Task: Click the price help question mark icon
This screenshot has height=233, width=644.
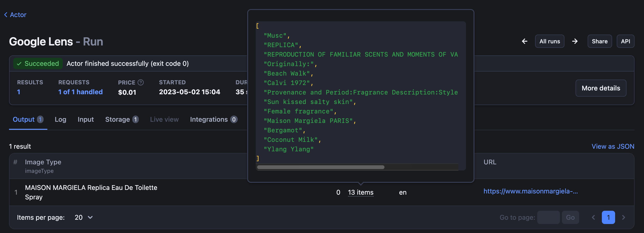Action: tap(141, 82)
